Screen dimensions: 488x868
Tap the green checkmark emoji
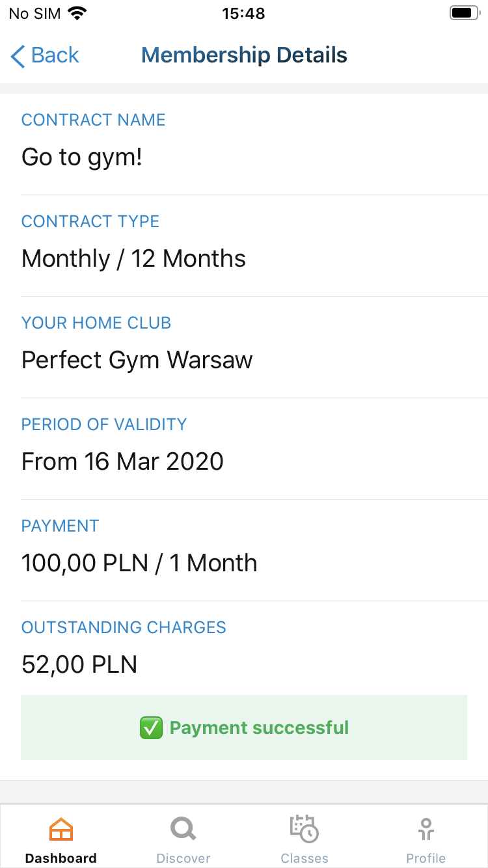coord(151,727)
